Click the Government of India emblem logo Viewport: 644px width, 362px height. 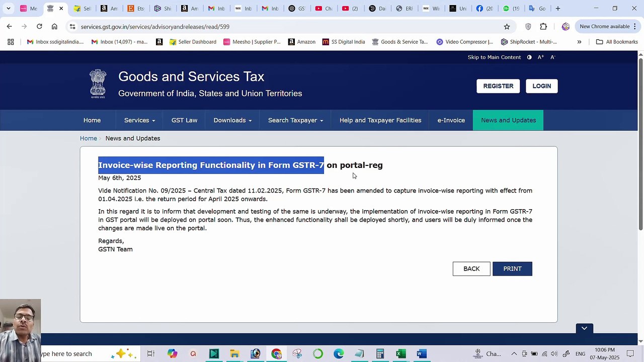(98, 83)
